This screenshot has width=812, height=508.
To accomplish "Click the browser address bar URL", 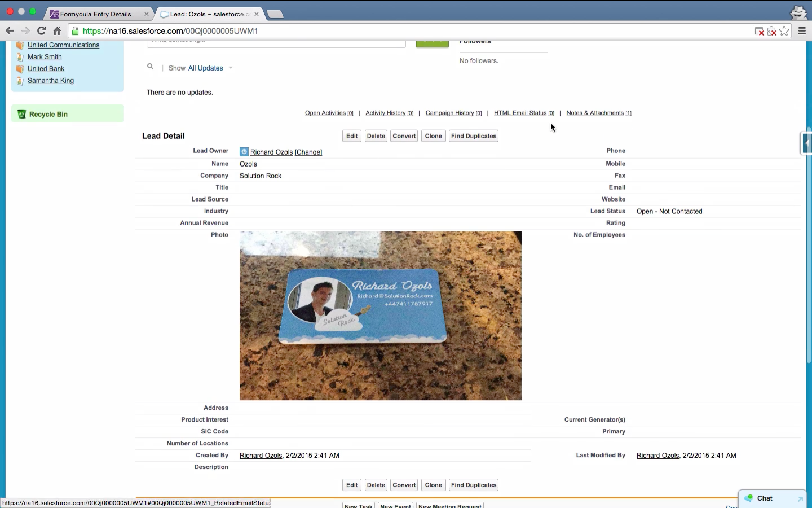I will pyautogui.click(x=170, y=31).
